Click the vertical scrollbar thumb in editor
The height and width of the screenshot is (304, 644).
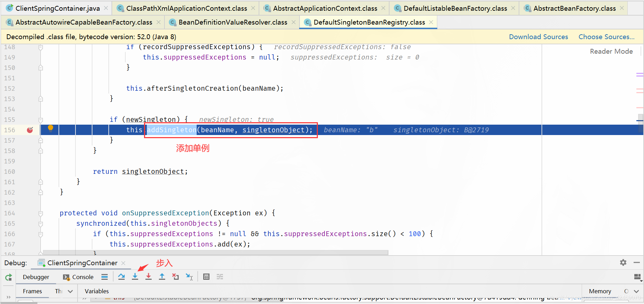pyautogui.click(x=641, y=124)
